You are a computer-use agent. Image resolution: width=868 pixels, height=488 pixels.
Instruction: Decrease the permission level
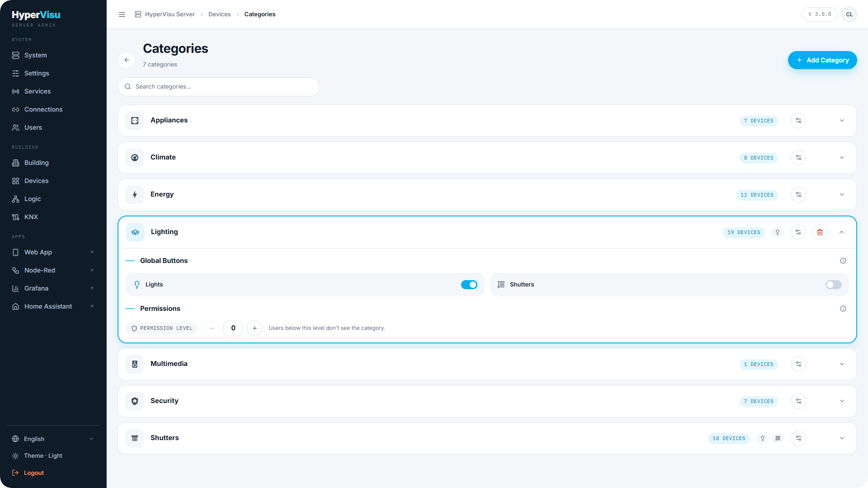[x=212, y=328]
